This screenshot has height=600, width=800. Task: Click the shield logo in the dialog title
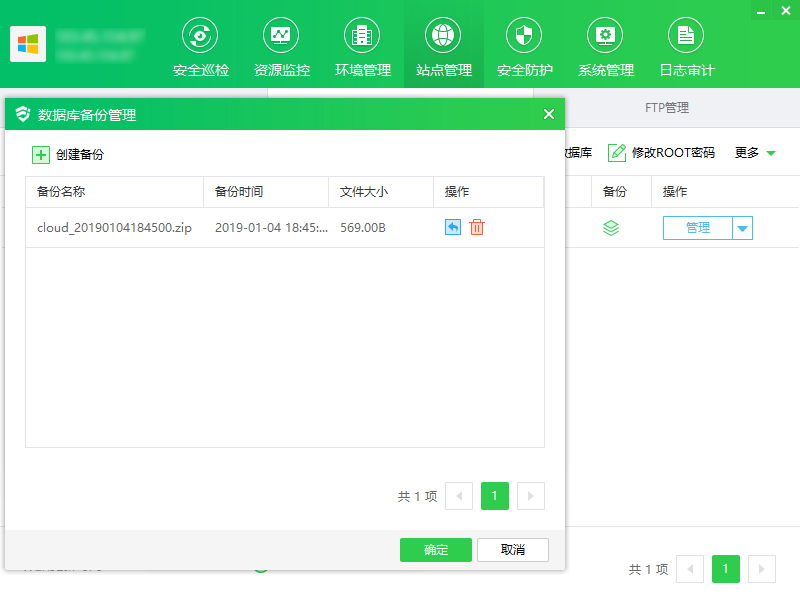click(22, 114)
